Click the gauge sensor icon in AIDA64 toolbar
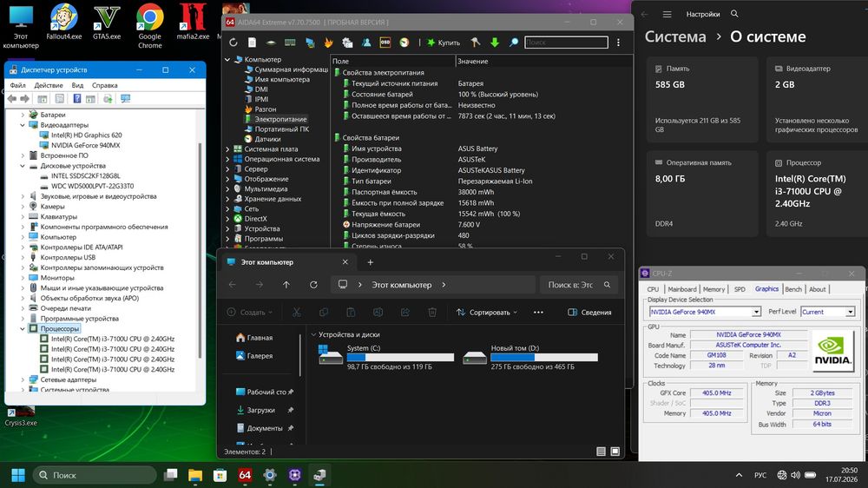This screenshot has height=488, width=868. pos(404,42)
